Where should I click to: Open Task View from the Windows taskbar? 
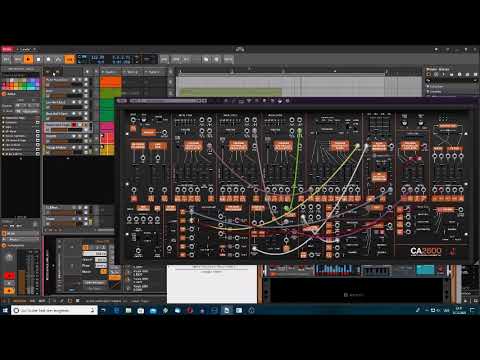click(104, 310)
